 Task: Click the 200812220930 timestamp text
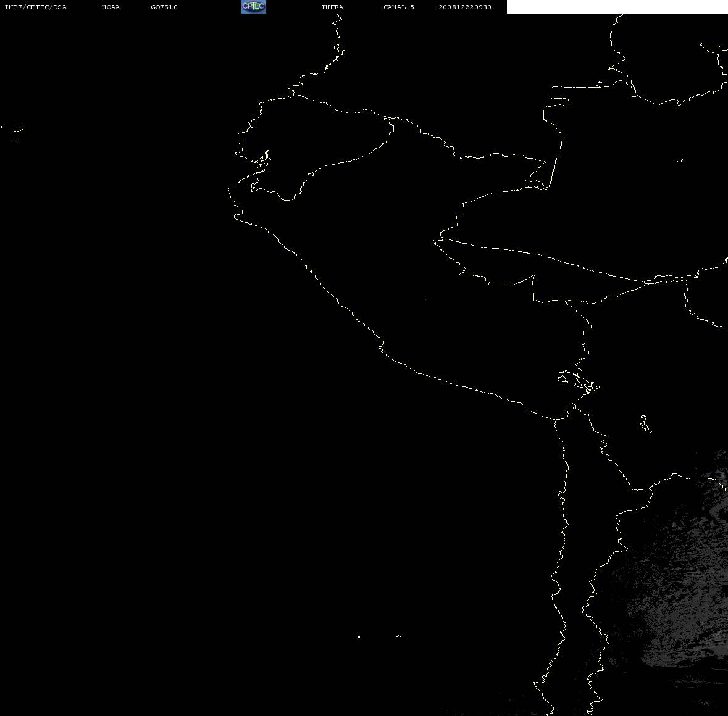point(465,7)
